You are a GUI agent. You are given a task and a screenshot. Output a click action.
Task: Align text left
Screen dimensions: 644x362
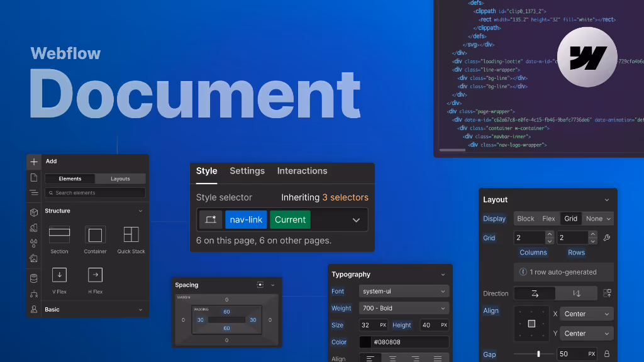370,358
